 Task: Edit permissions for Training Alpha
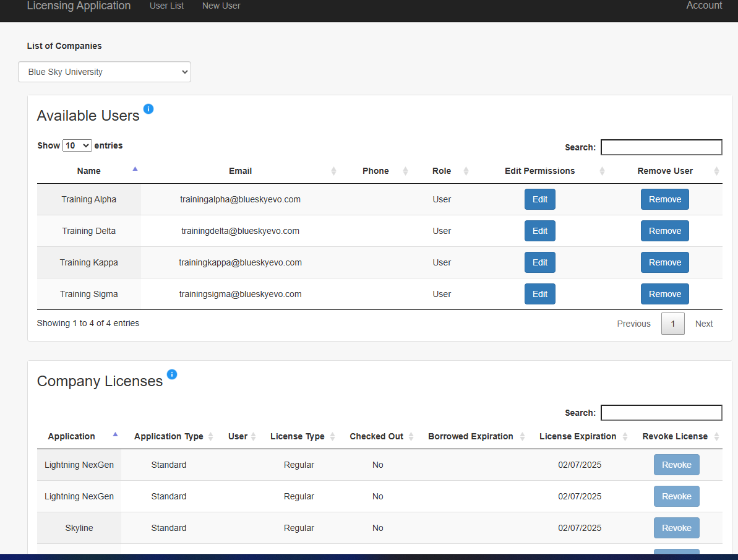(540, 199)
